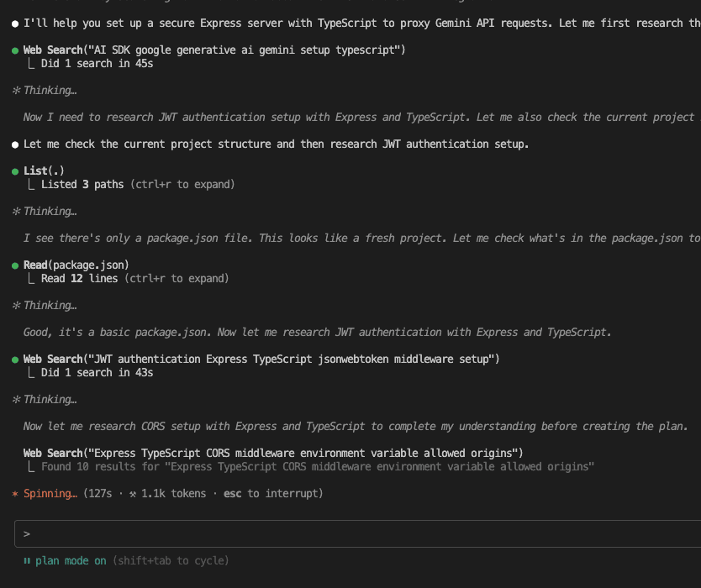The height and width of the screenshot is (588, 701).
Task: Click the tokens hammer icon in status
Action: click(x=133, y=494)
